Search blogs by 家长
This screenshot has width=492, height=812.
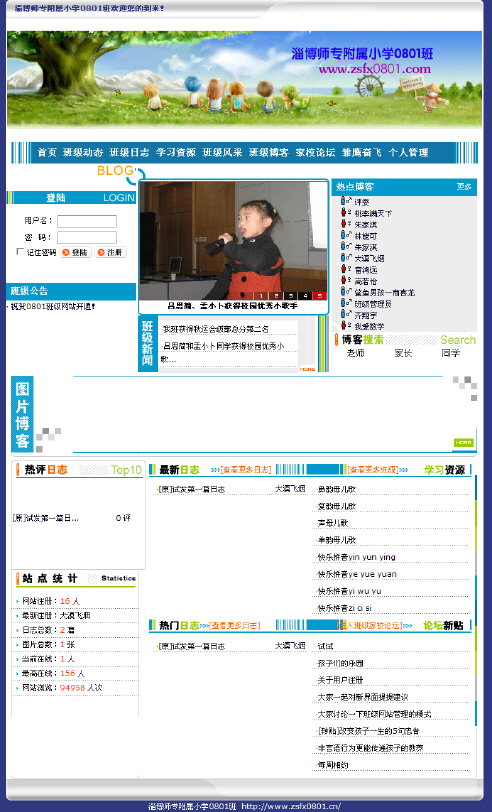click(x=403, y=353)
